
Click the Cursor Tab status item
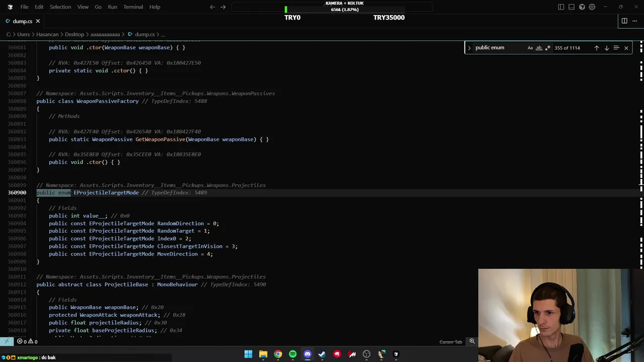point(451,342)
